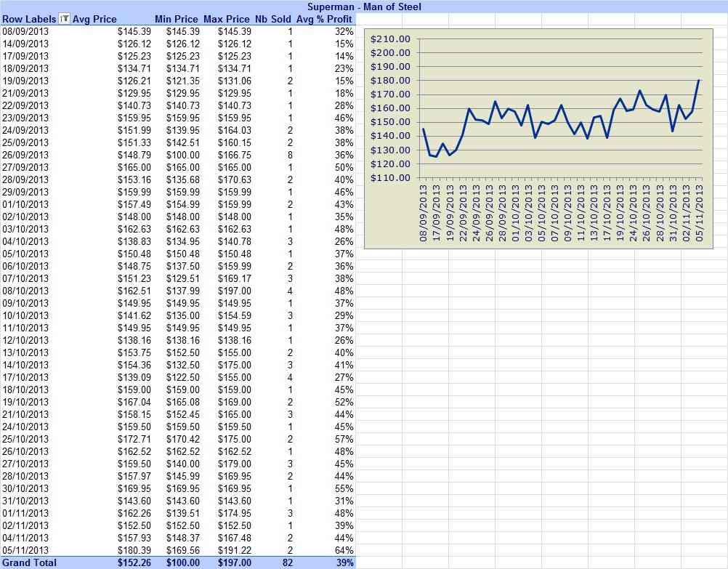The image size is (728, 569).
Task: Select the Avg Price column header
Action: 94,19
